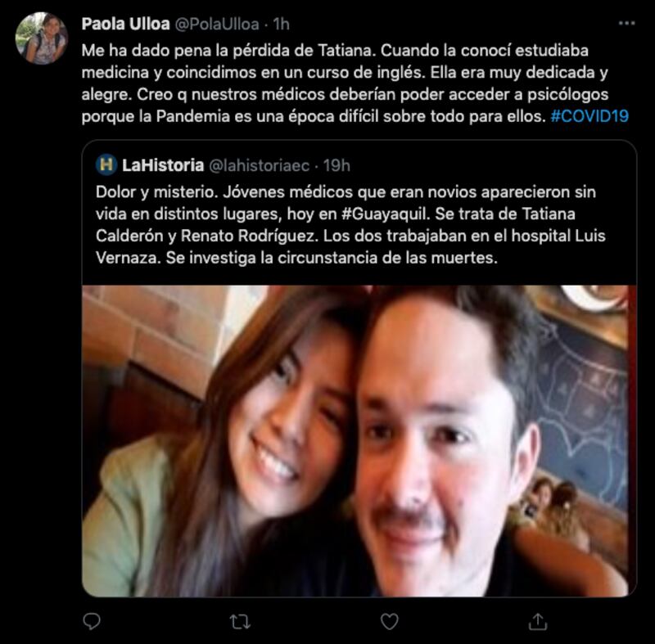The image size is (655, 644).
Task: Click the Paola Ulloa display name
Action: click(x=126, y=24)
